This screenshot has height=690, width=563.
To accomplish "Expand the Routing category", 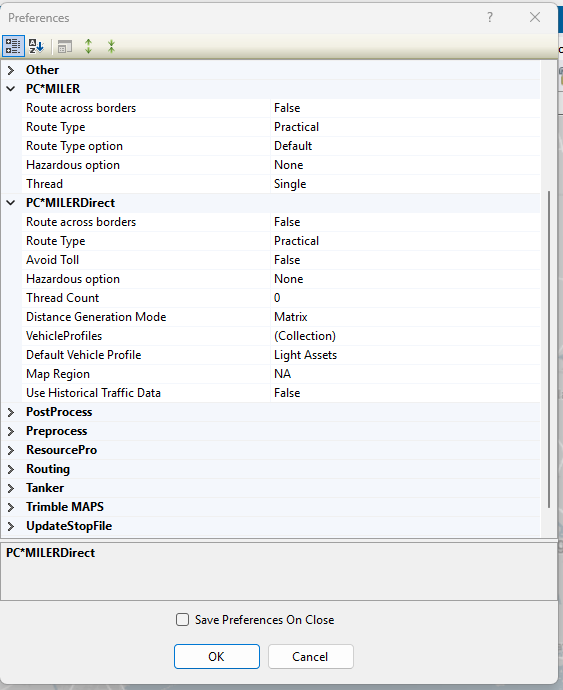I will [x=11, y=469].
